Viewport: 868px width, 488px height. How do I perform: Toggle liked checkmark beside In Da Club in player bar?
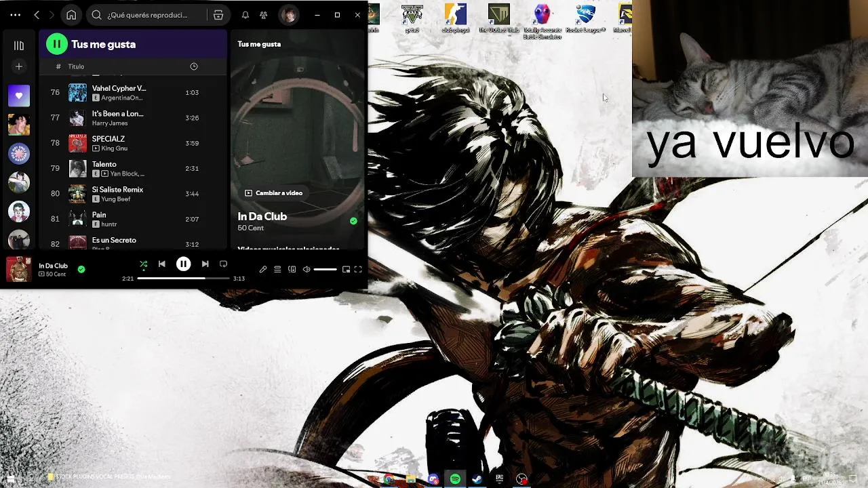(81, 269)
